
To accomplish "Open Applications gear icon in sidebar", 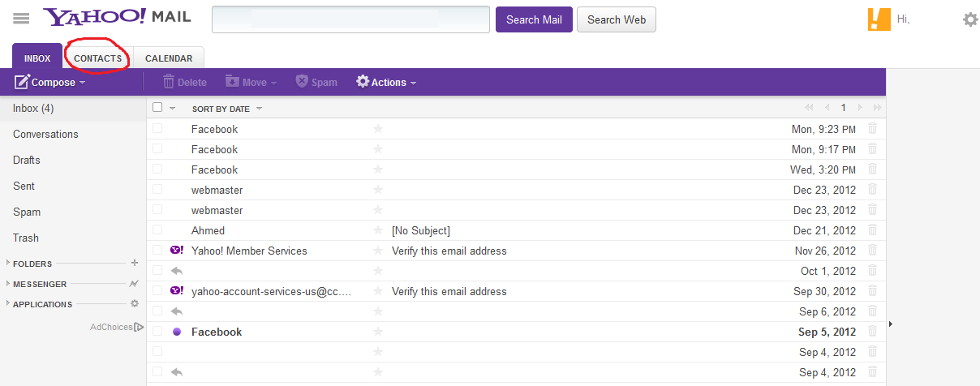I will coord(135,304).
